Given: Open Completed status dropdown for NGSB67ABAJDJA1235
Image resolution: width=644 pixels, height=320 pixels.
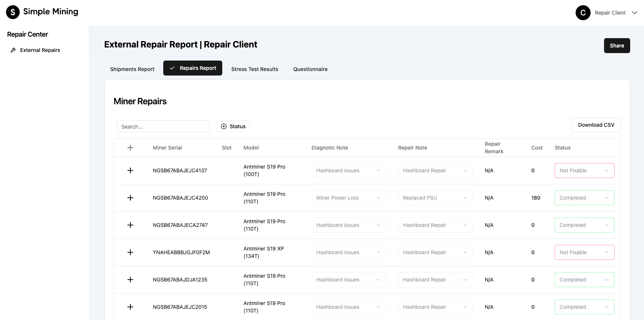Looking at the screenshot, I should pyautogui.click(x=585, y=280).
